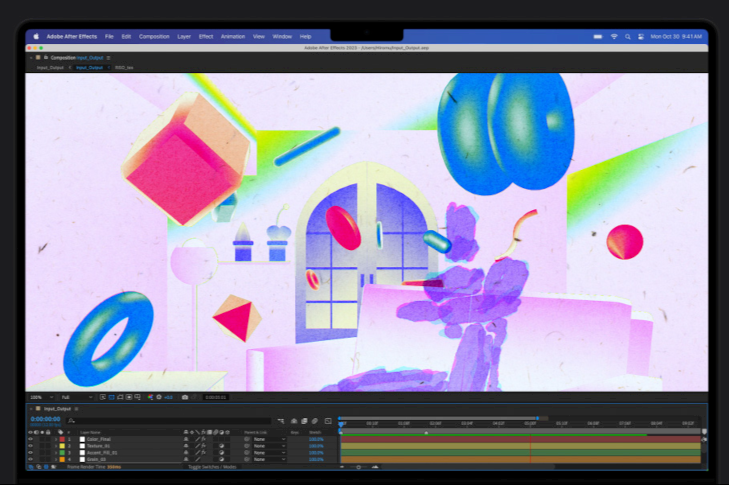Image resolution: width=729 pixels, height=485 pixels.
Task: Toggle effects fx switch on Texture_01 layer
Action: tap(203, 446)
